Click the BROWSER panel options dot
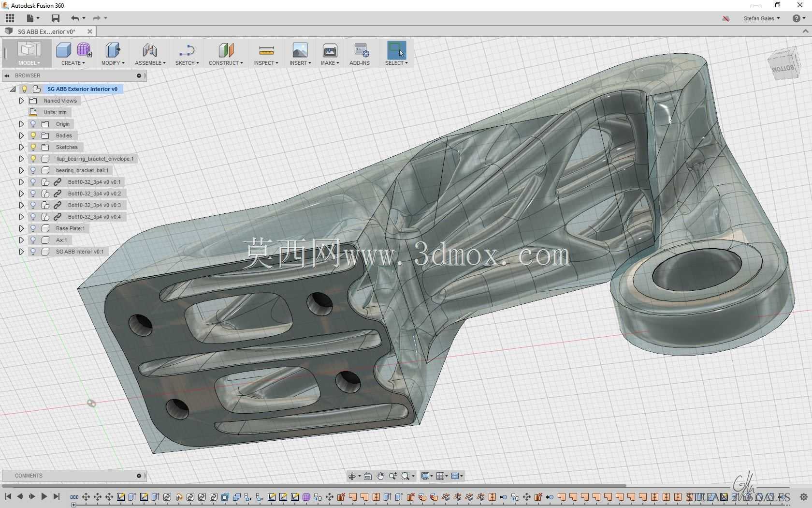The height and width of the screenshot is (508, 812). point(139,75)
